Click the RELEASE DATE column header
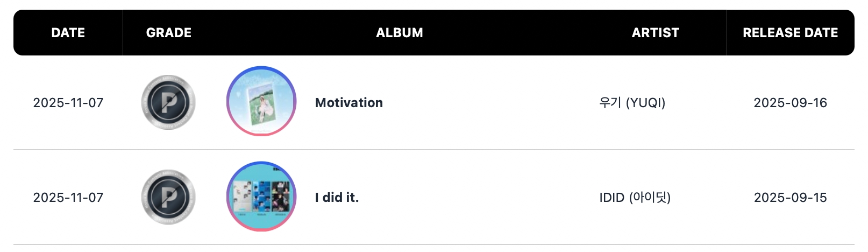Screen dimensions: 868x252 click(x=790, y=33)
